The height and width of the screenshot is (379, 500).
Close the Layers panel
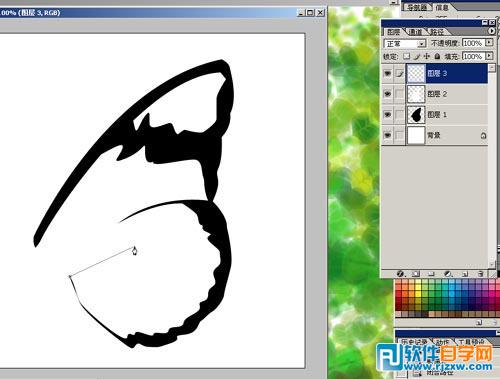click(x=492, y=22)
